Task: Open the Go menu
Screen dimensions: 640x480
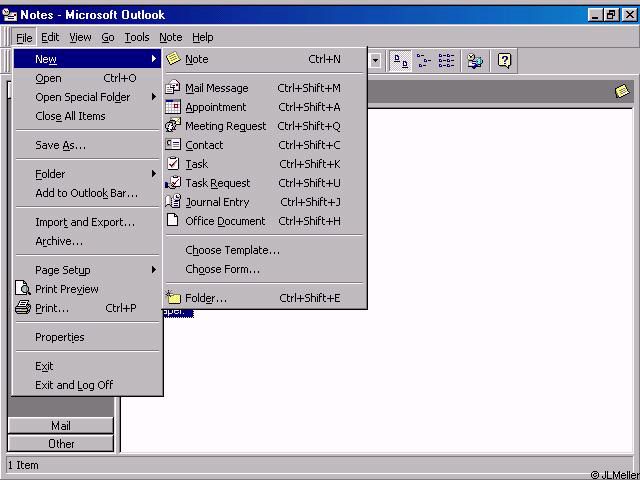Action: (108, 38)
